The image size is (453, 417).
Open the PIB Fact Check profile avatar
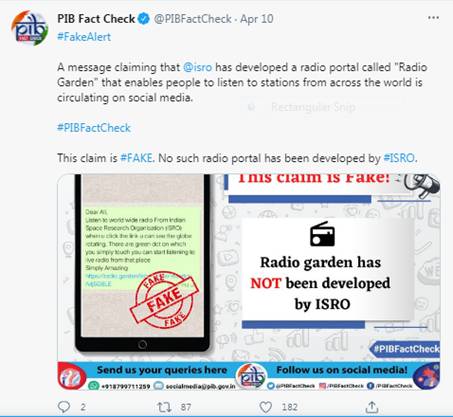point(29,28)
